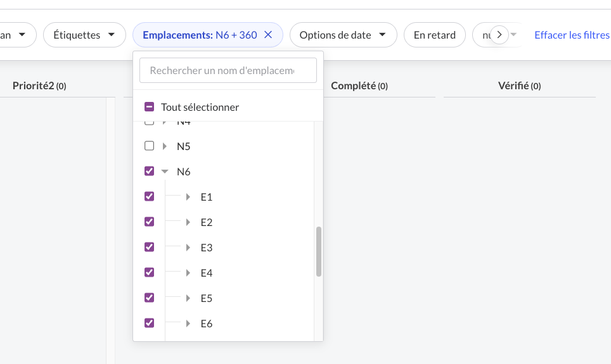Click the location list scrollbar thumb

click(319, 251)
